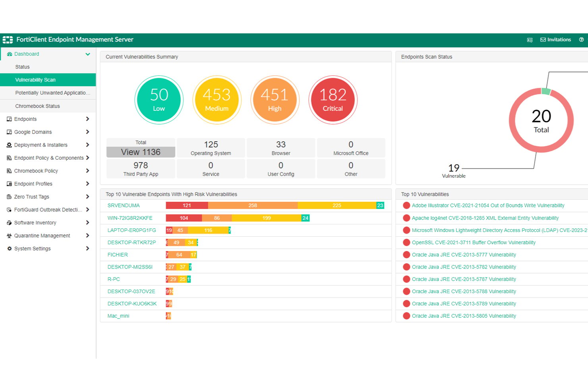Expand System Settings chevron
Screen dimensions: 588x392
(x=87, y=248)
